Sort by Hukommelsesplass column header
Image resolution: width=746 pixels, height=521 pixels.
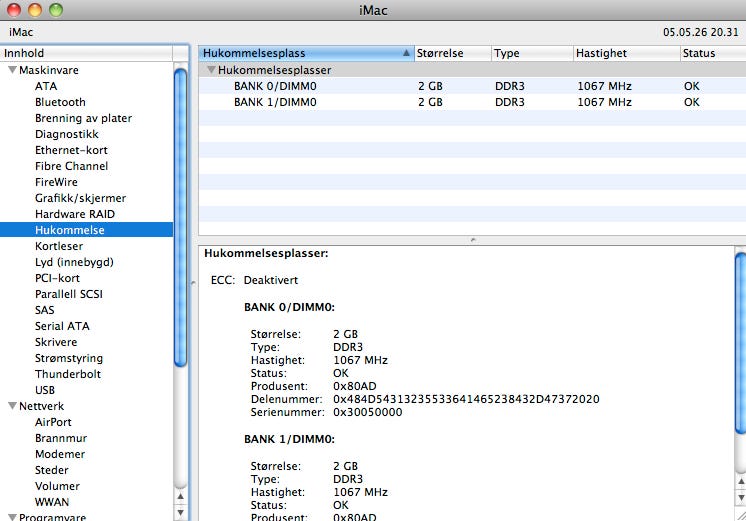[306, 53]
